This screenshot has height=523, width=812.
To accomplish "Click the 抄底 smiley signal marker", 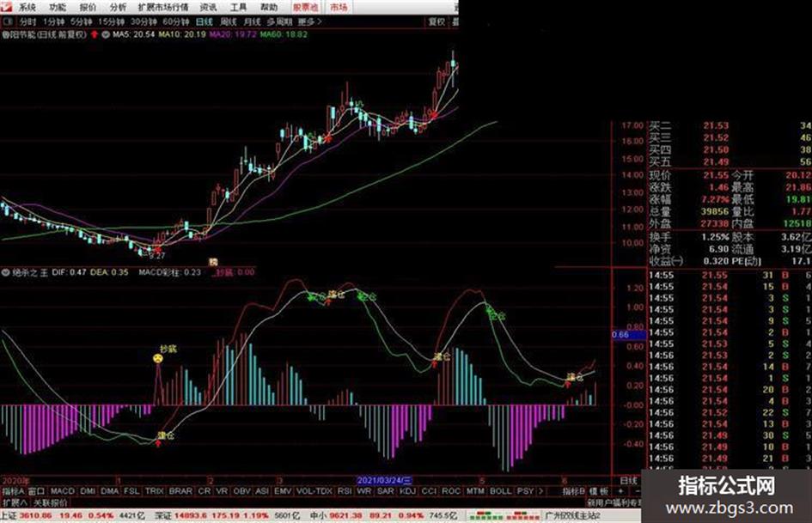I will point(158,358).
